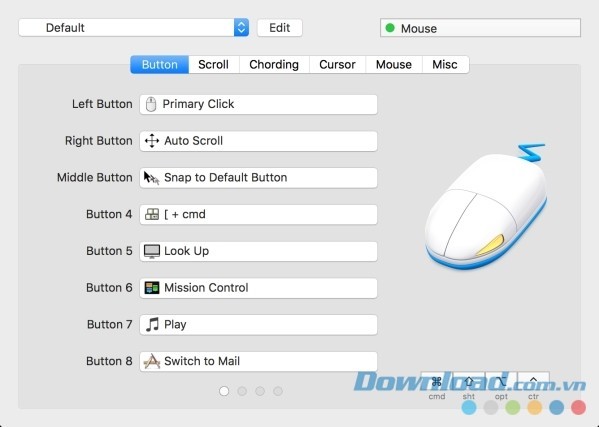The width and height of the screenshot is (599, 427).
Task: Click the music note icon beside Play
Action: point(152,325)
